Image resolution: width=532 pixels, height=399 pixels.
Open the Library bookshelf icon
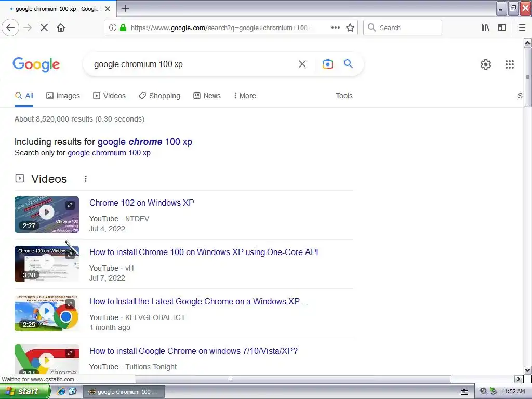pyautogui.click(x=485, y=28)
